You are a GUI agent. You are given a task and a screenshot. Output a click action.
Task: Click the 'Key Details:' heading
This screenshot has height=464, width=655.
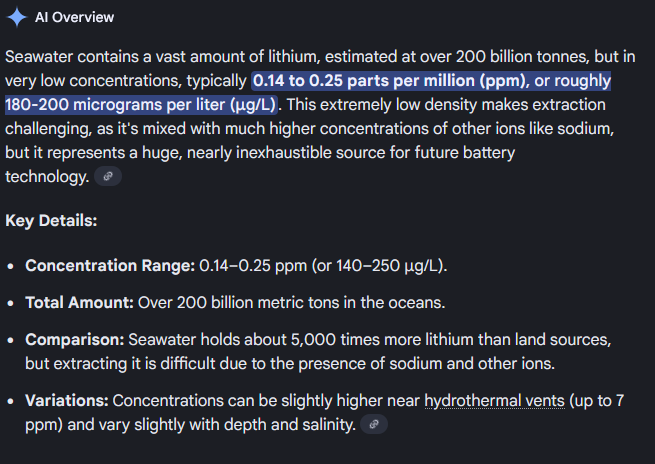coord(51,221)
